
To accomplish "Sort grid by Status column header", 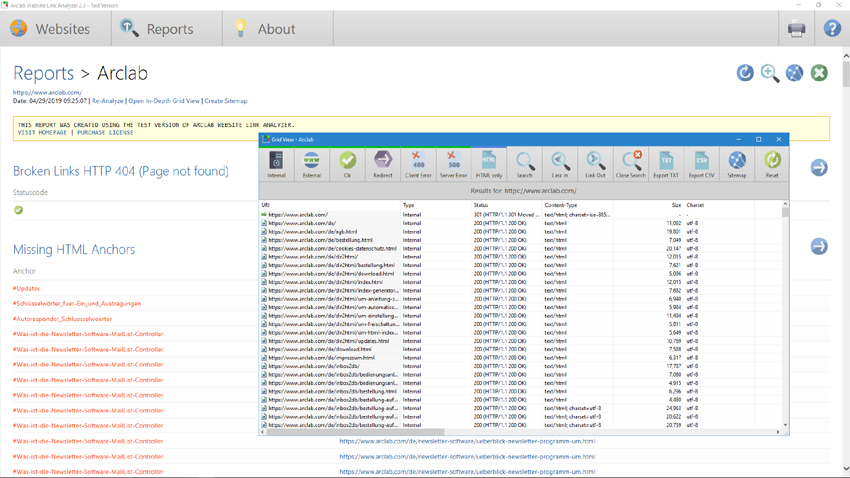I will click(x=507, y=205).
